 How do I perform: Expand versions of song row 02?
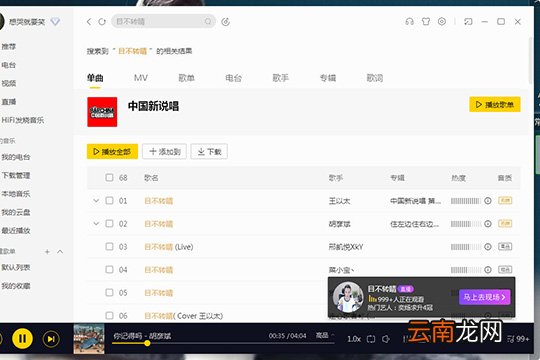click(x=96, y=224)
